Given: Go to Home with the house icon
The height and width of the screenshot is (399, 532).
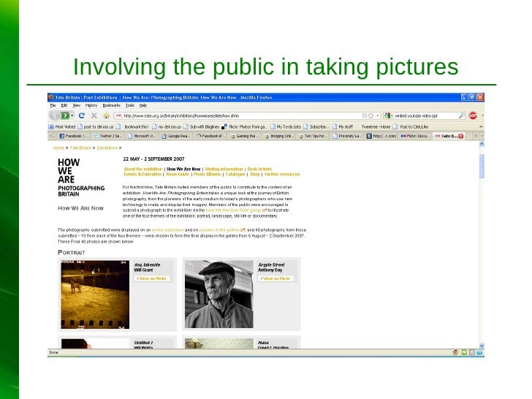Looking at the screenshot, I should pos(106,115).
